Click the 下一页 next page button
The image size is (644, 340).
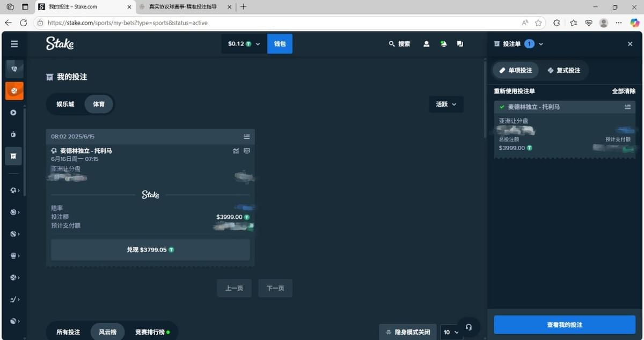275,288
